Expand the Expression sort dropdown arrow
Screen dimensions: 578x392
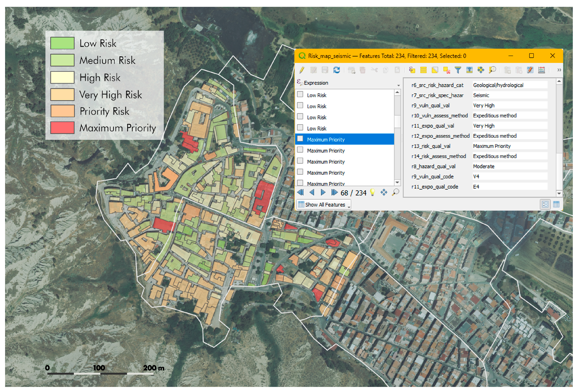[399, 85]
